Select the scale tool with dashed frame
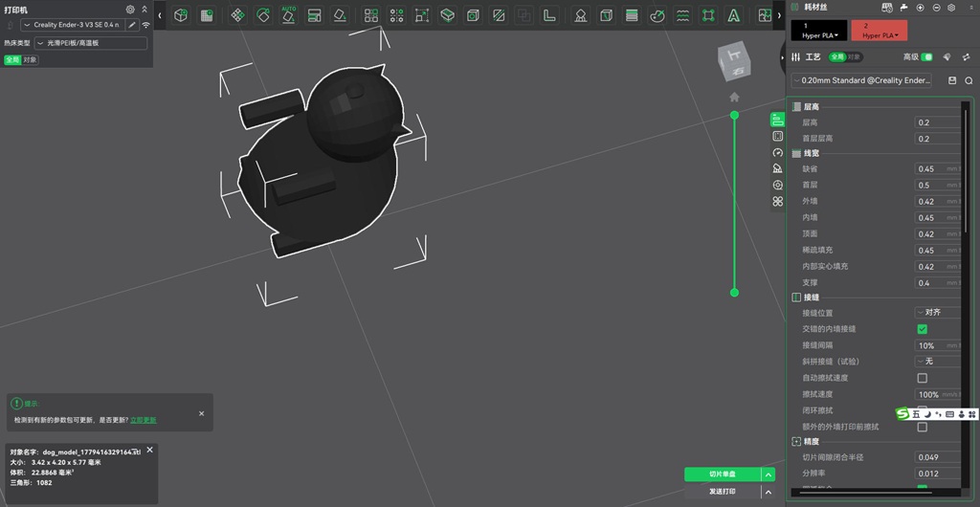Viewport: 980px width, 507px height. click(x=422, y=15)
